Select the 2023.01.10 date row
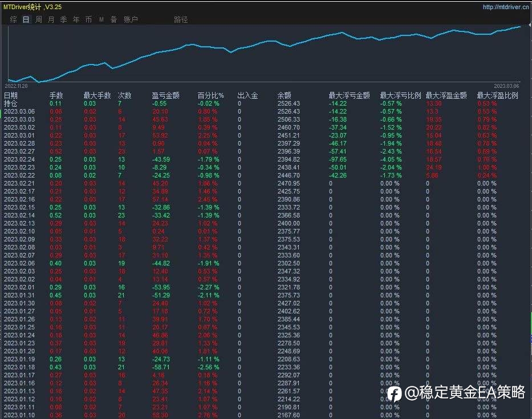Image resolution: width=532 pixels, height=419 pixels. click(19, 415)
